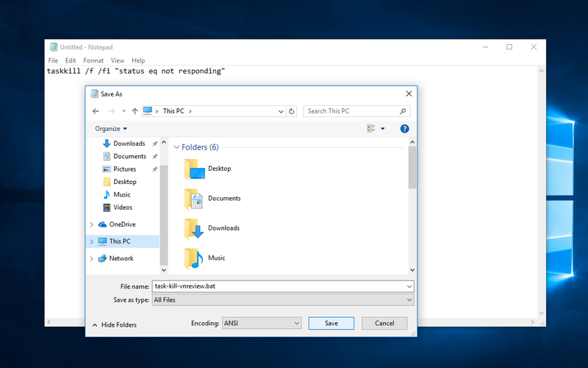Open Notepad Format menu
Screen dimensions: 588x368
click(x=93, y=60)
